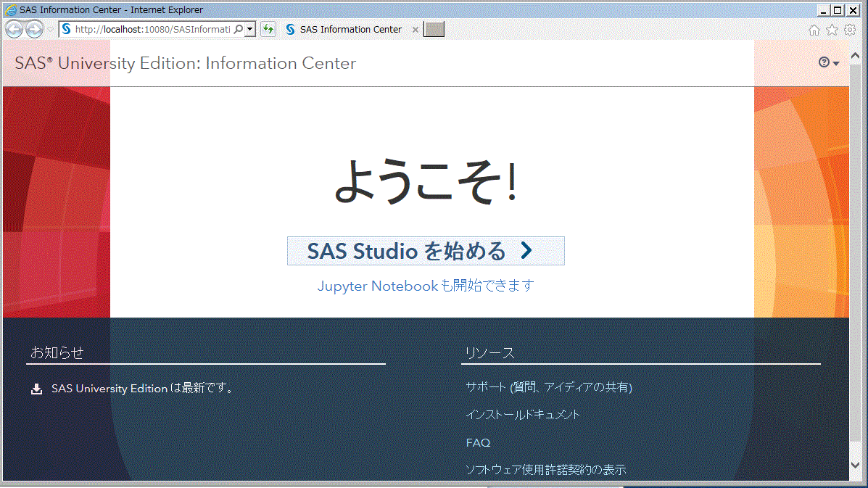This screenshot has width=868, height=488.
Task: Open Jupyter Notebookも開始できます link
Action: pyautogui.click(x=426, y=286)
